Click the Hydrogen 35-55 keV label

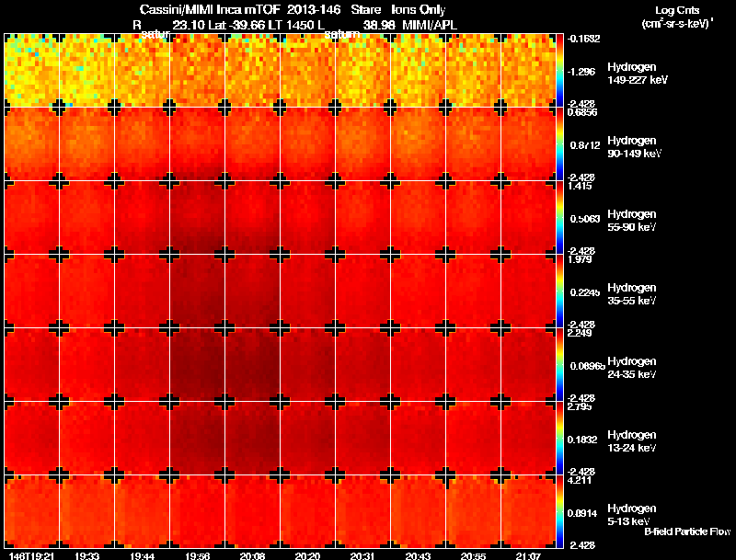click(632, 294)
